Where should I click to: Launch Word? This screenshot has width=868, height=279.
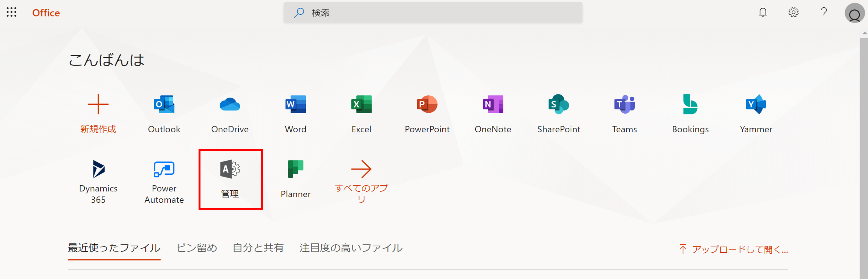(295, 114)
